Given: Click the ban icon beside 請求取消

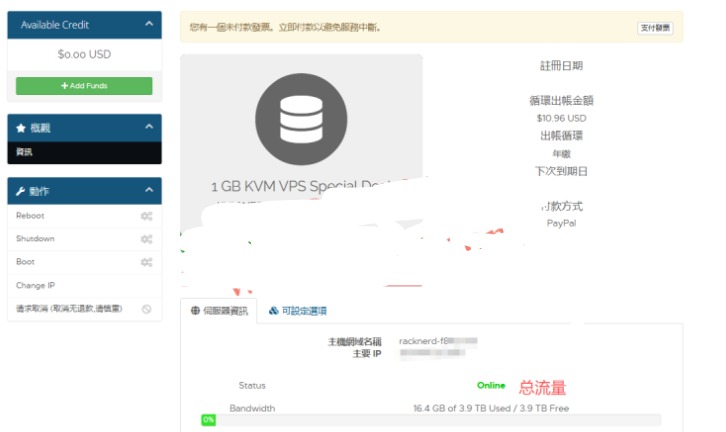Looking at the screenshot, I should tap(146, 309).
